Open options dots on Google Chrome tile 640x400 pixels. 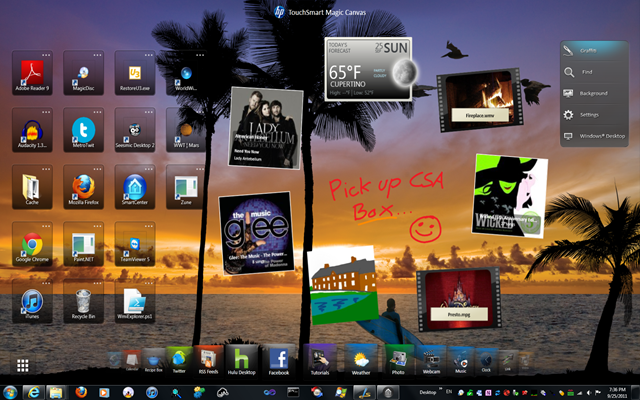click(x=46, y=227)
